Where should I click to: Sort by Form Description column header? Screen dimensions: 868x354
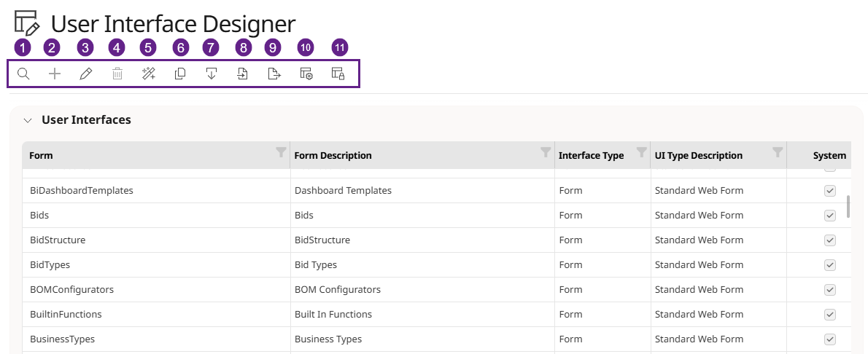(333, 155)
